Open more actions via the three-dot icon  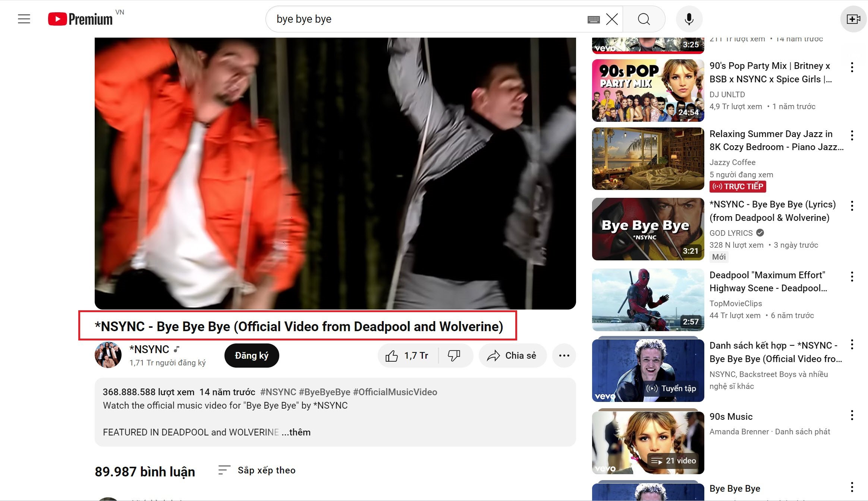pos(564,355)
